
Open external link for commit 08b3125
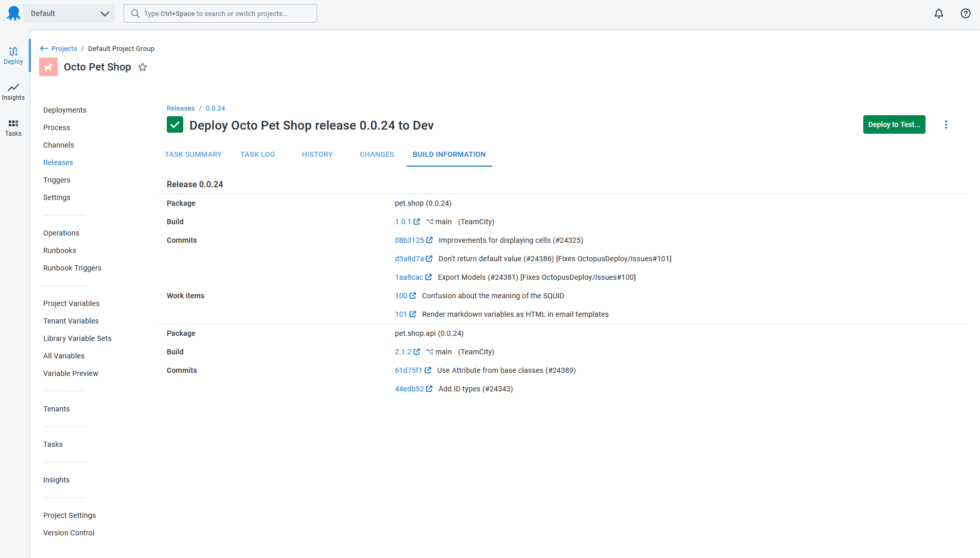tap(429, 240)
